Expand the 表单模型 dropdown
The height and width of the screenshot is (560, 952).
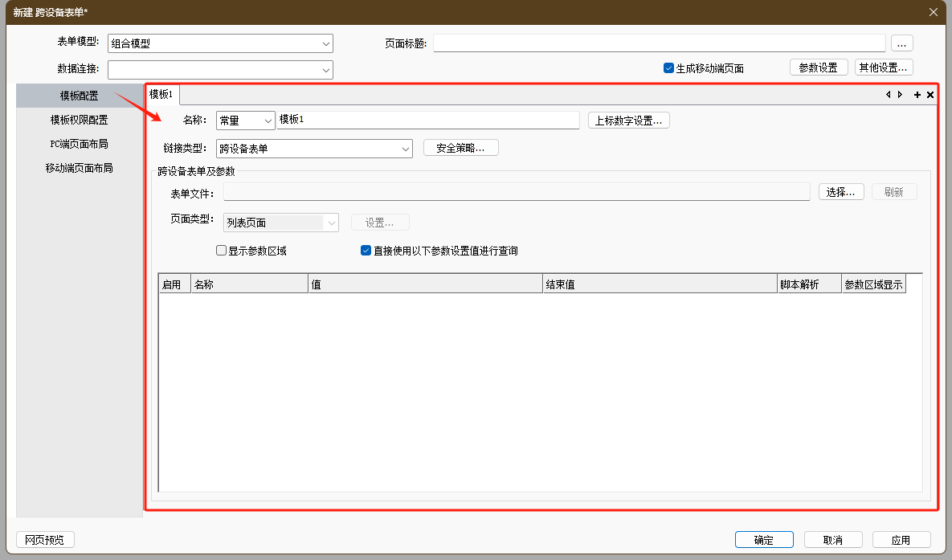coord(325,43)
